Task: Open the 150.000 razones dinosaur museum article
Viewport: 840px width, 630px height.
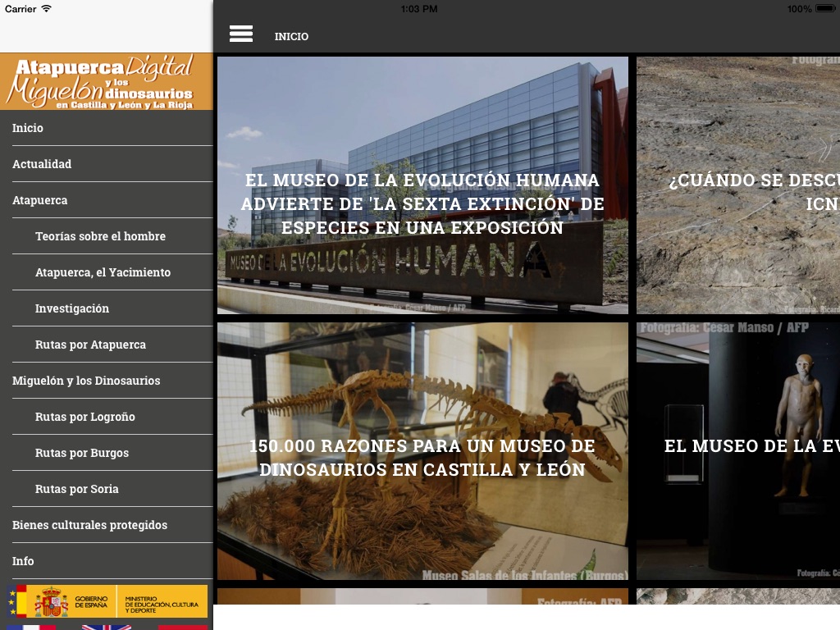Action: (x=422, y=451)
